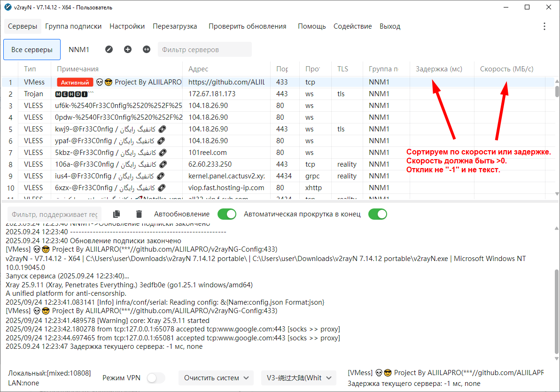
Task: Copy log output with the copy icon
Action: tap(117, 214)
